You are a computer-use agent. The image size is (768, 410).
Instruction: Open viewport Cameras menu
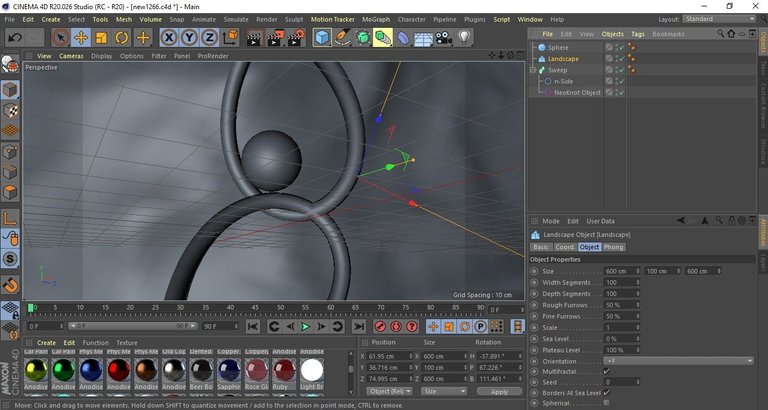[x=72, y=56]
